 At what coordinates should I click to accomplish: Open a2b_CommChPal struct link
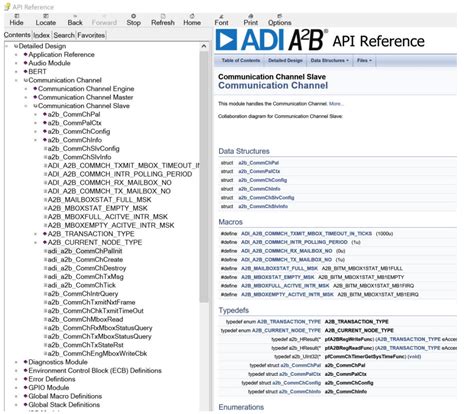pyautogui.click(x=259, y=163)
